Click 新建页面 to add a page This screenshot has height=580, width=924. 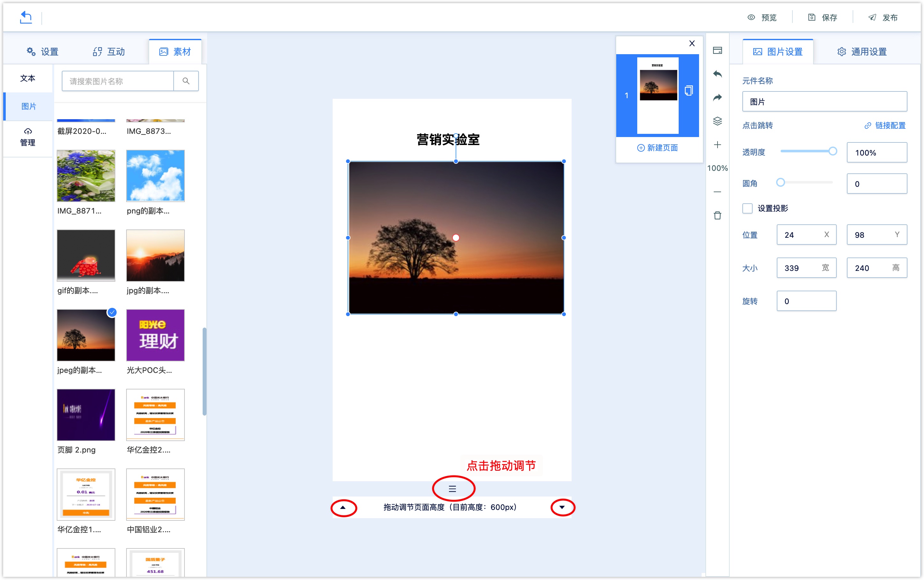click(x=658, y=148)
